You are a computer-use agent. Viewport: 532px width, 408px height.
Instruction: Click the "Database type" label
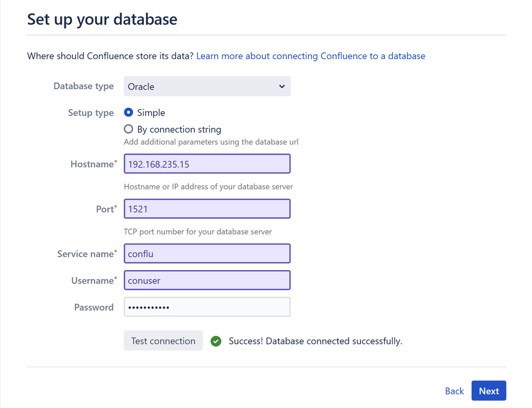click(84, 86)
